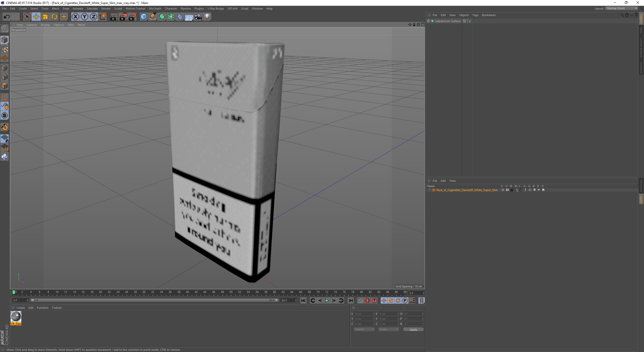Viewport: 644px width, 352px height.
Task: Toggle Position keyframe recording button
Action: (384, 301)
